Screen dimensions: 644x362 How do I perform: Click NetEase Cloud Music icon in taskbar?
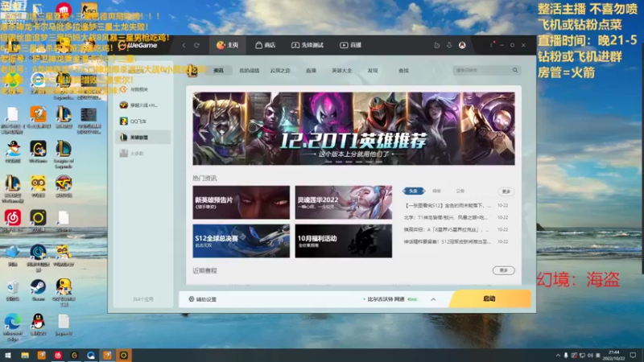click(58, 355)
